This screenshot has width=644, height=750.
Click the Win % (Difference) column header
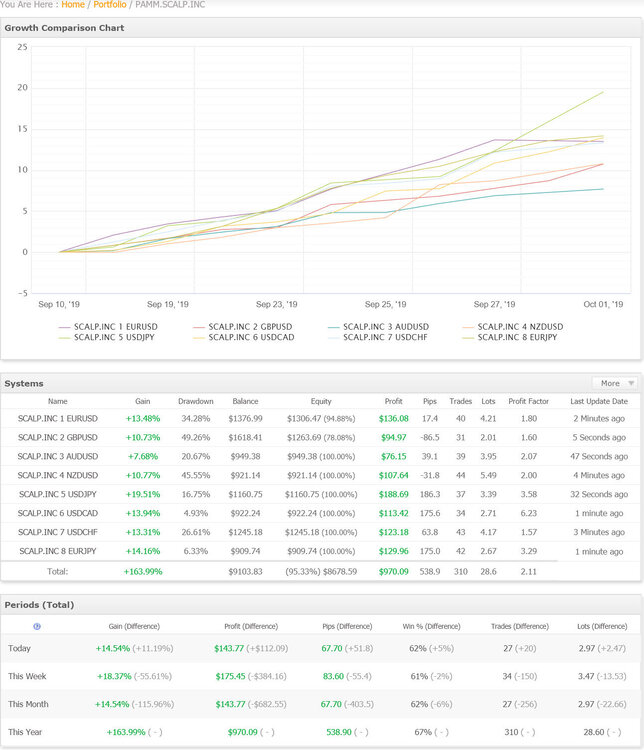432,626
